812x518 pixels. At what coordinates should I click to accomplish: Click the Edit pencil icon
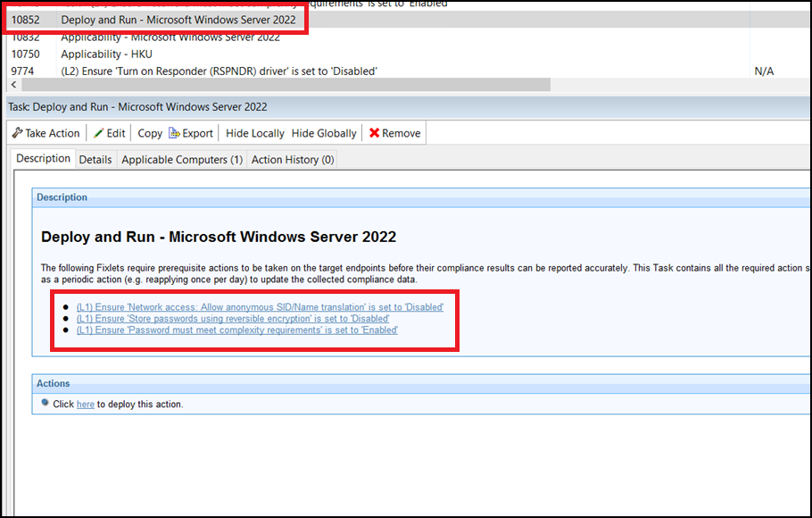[x=98, y=133]
